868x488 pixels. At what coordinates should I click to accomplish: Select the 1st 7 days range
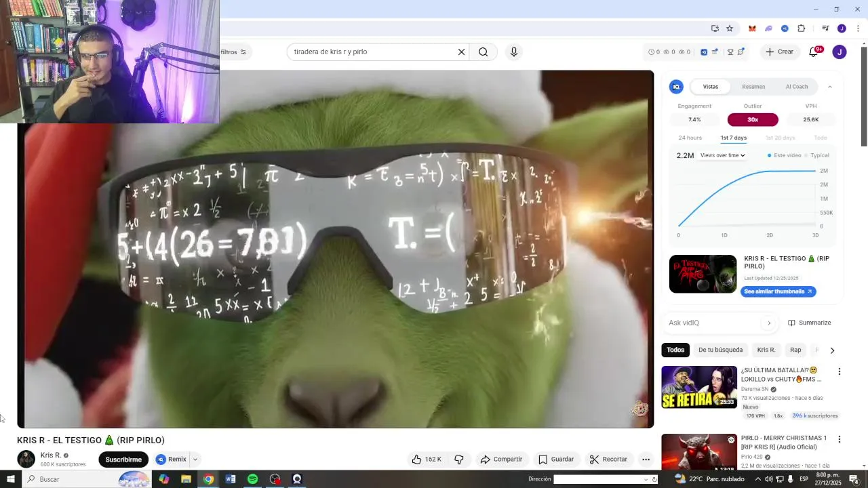click(733, 138)
